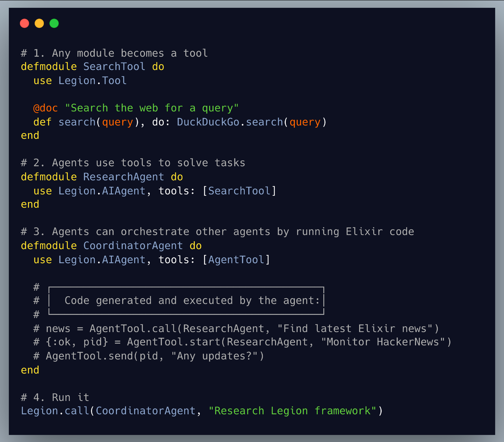Click the green maximize window dot
The width and height of the screenshot is (504, 442).
pyautogui.click(x=54, y=23)
